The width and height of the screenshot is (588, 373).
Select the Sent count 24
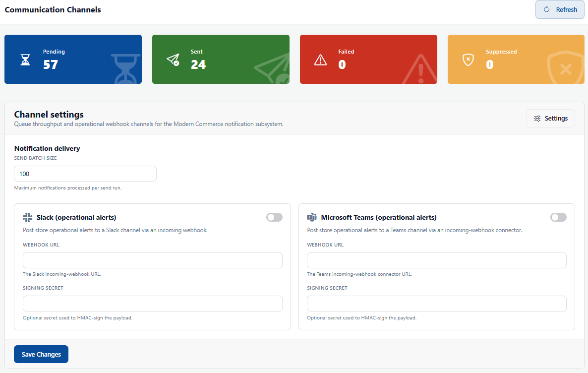198,64
